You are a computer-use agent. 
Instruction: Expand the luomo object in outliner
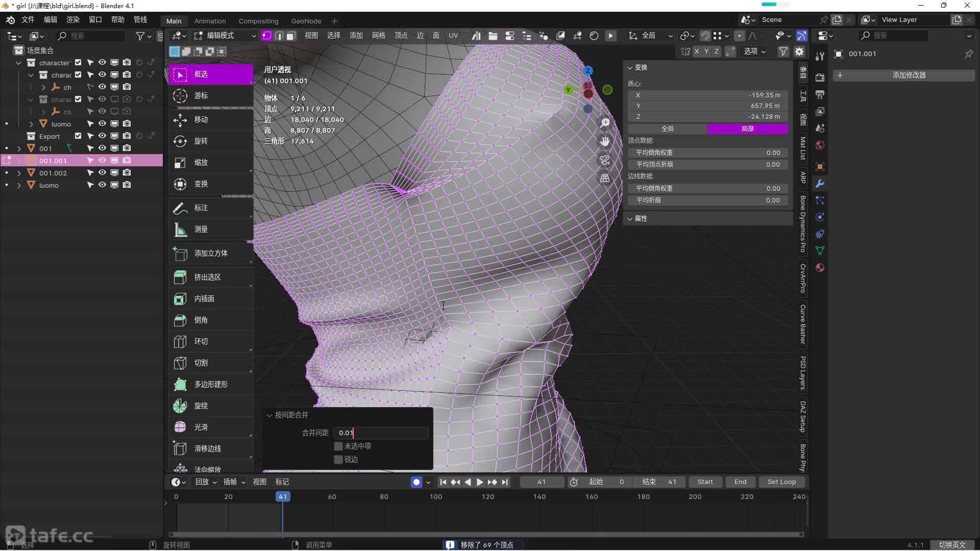(19, 185)
